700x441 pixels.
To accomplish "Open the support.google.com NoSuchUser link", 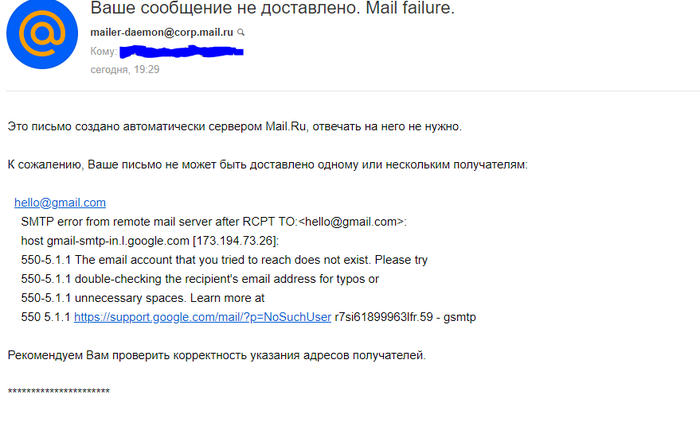I will point(202,317).
